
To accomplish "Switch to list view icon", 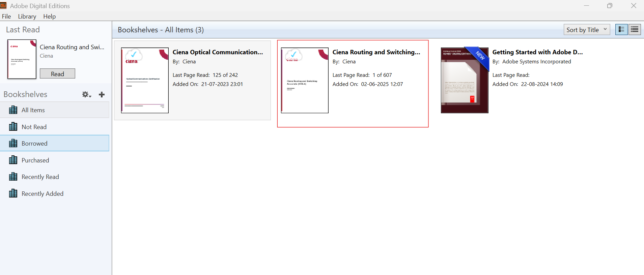I will [x=635, y=30].
